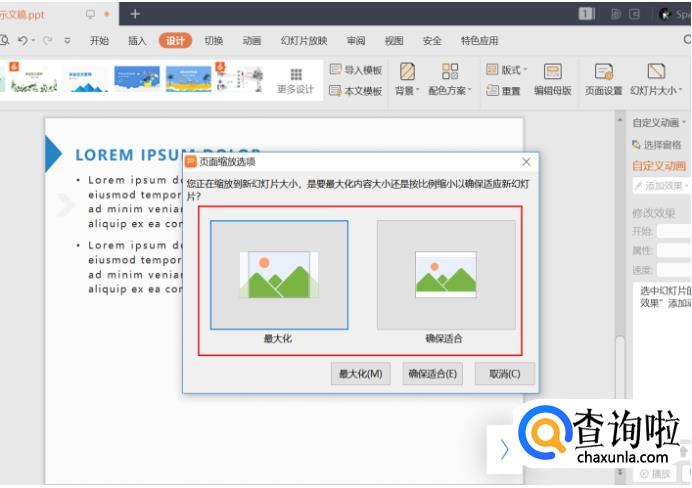Open the 版式 layout dropdown
Screen dimensions: 692x488
tap(506, 70)
